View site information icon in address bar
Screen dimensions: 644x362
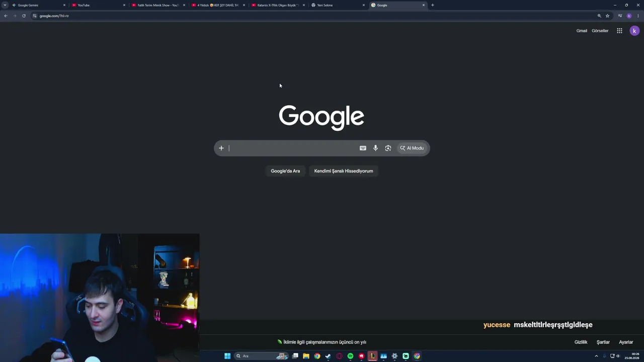(35, 16)
